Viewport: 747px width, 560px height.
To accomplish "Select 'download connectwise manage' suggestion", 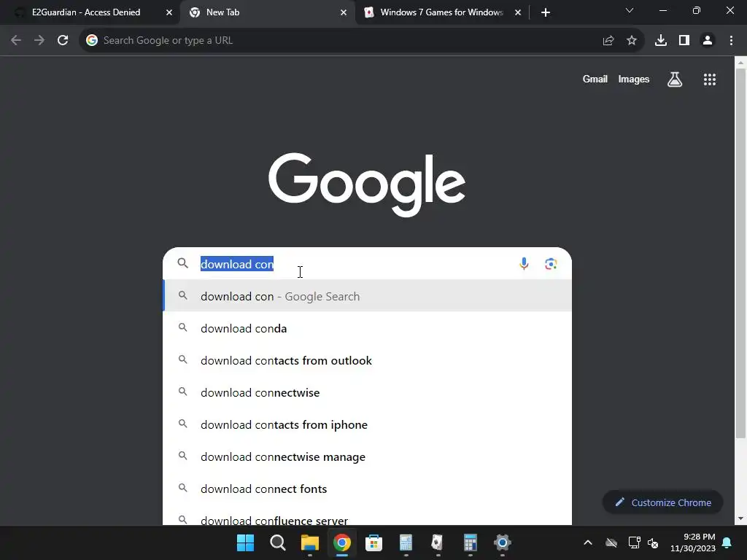I will tap(368, 456).
